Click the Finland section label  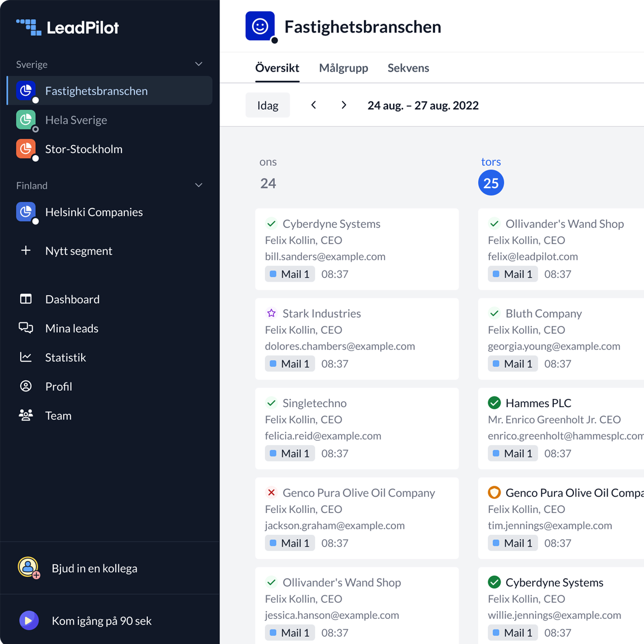point(31,186)
